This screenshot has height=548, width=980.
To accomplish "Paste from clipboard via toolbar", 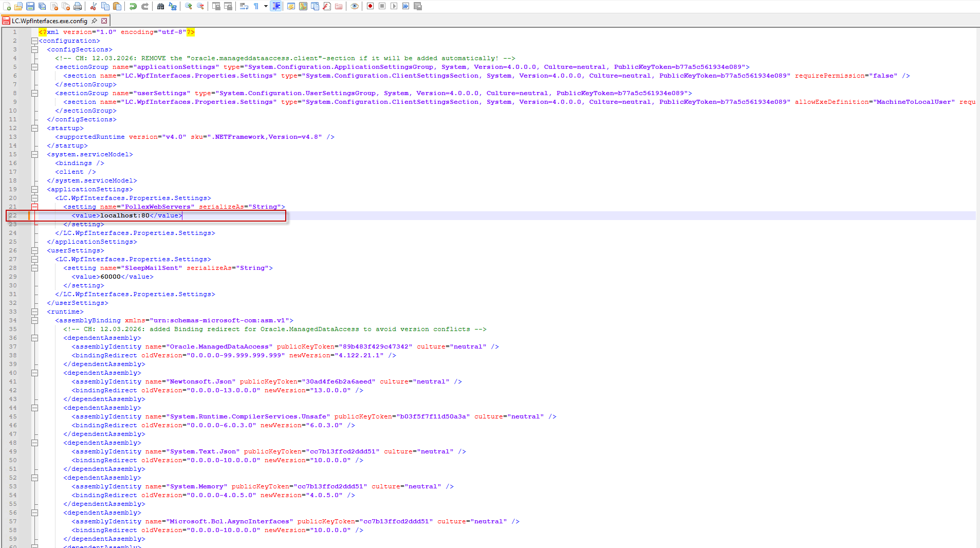I will [x=117, y=6].
